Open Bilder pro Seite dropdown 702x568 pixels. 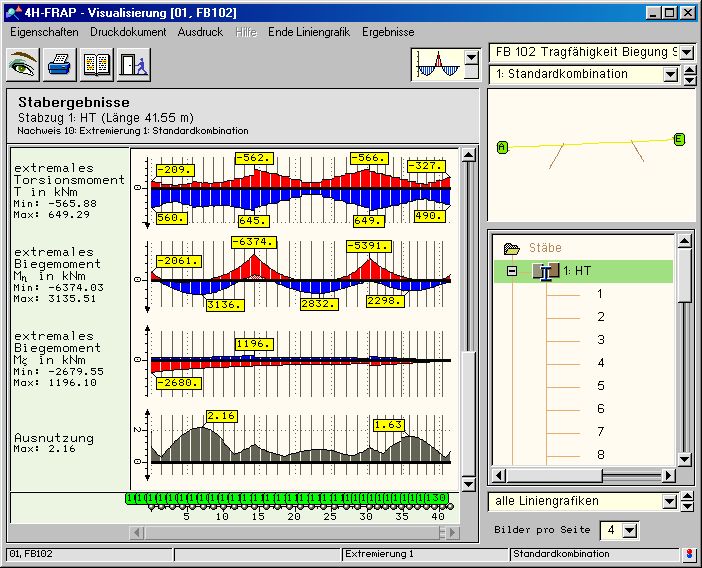630,530
